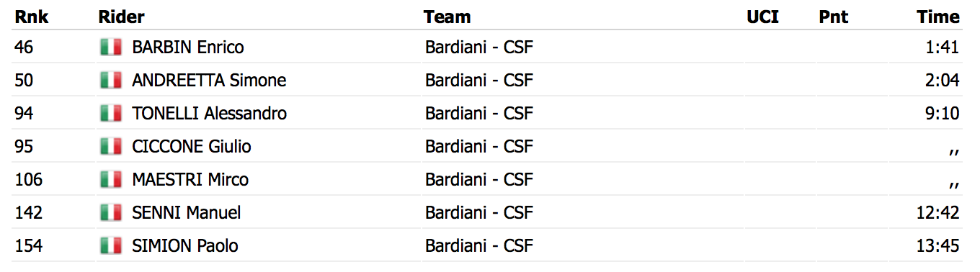Click the Italian flag beside SIMION Paolo
The image size is (980, 272).
[110, 246]
